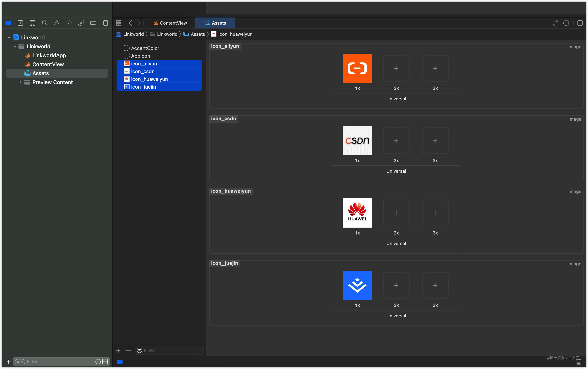Select icon_huaweiyun in asset list
The height and width of the screenshot is (369, 588).
coord(159,79)
